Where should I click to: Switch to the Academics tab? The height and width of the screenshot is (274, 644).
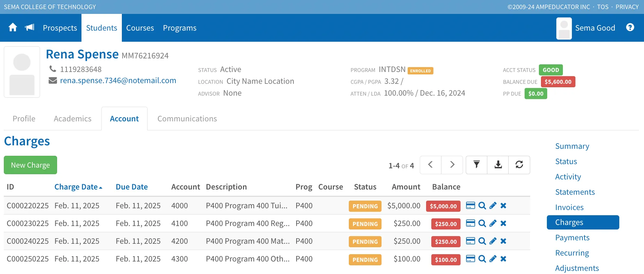click(x=72, y=119)
